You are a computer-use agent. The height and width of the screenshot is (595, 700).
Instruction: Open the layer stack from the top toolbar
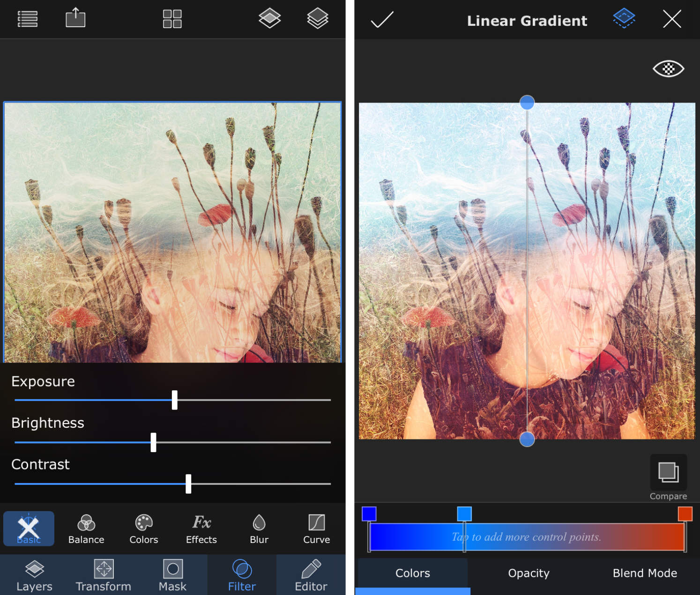(x=317, y=19)
